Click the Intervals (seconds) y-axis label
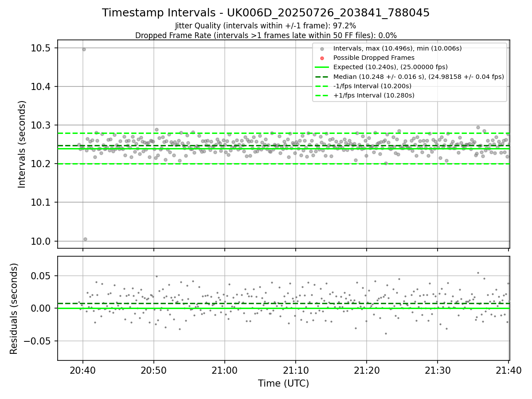Screen dimensions: 532x399 point(22,144)
